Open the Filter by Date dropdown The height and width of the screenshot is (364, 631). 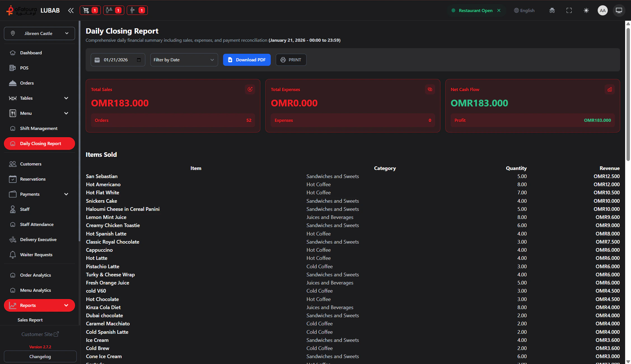point(184,60)
